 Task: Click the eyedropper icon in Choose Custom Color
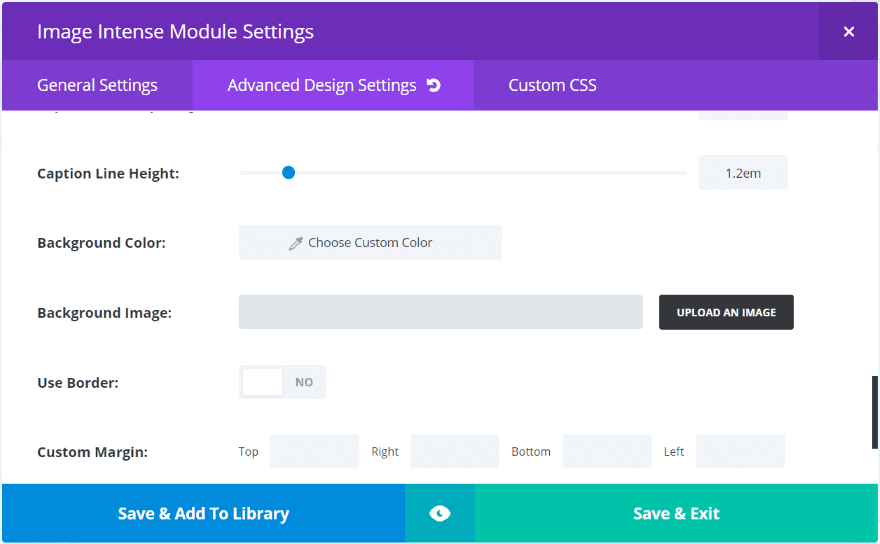[x=295, y=243]
